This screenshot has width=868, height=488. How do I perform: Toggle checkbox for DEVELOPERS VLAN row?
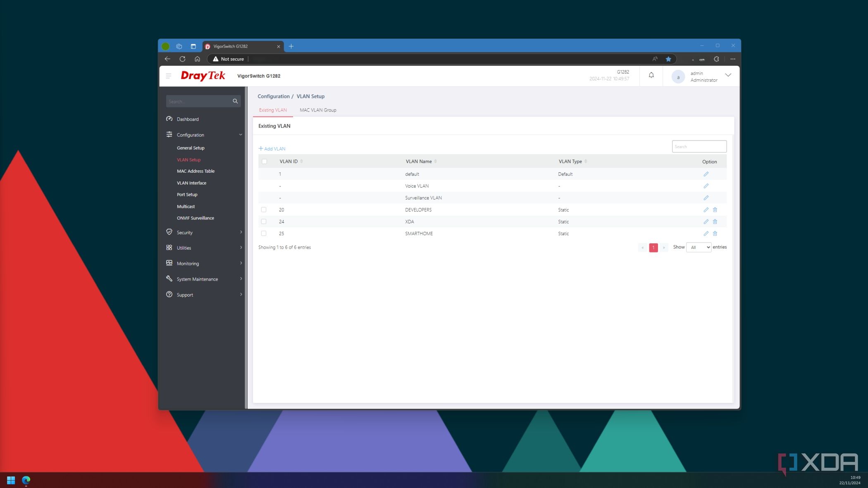(264, 209)
